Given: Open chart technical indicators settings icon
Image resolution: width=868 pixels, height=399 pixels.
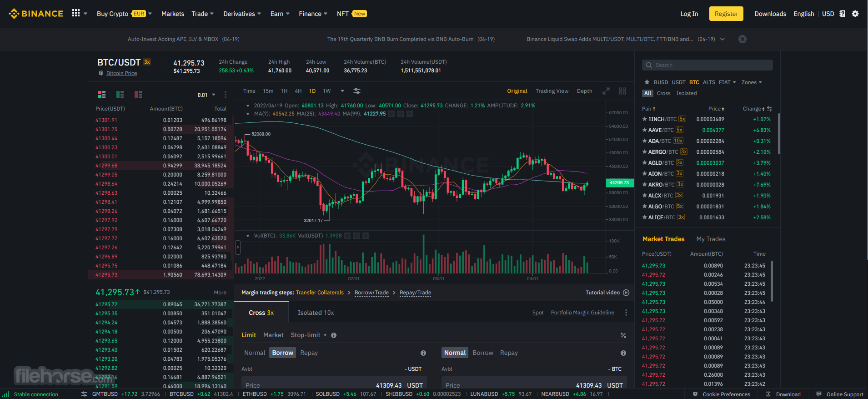Looking at the screenshot, I should (357, 91).
